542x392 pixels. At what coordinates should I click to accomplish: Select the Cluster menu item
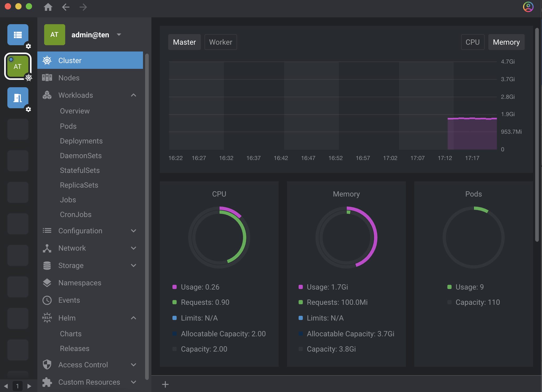[90, 60]
